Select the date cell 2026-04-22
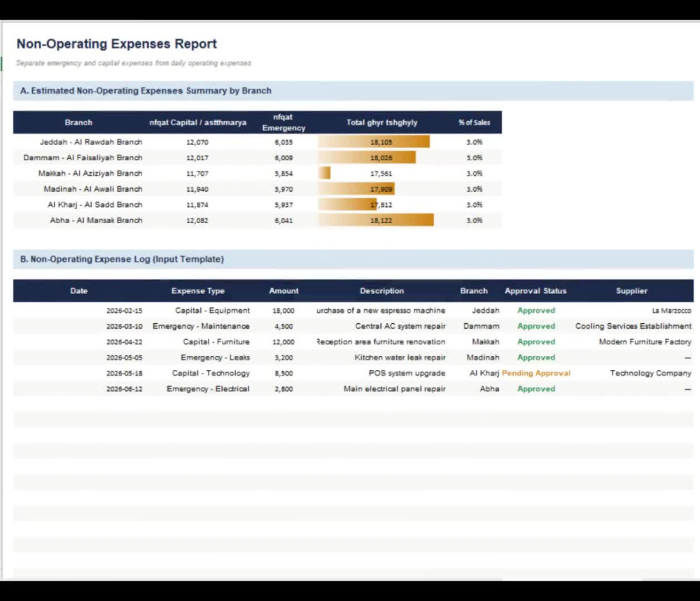 124,342
